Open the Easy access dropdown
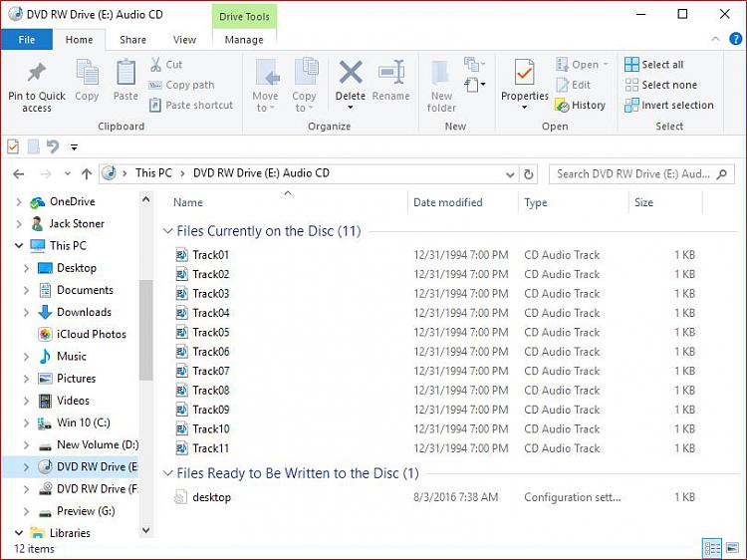The height and width of the screenshot is (560, 747). [474, 85]
